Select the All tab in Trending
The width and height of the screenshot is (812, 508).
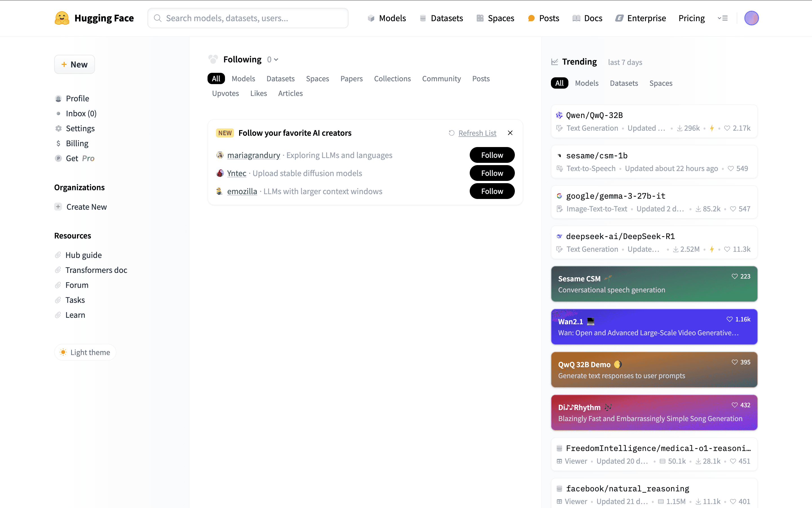click(x=559, y=83)
